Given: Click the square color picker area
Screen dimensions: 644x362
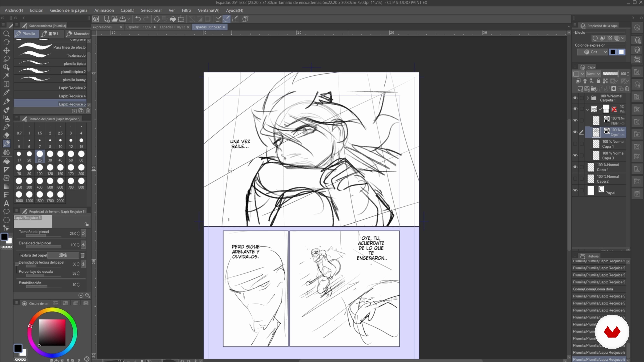Looking at the screenshot, I should (x=52, y=332).
